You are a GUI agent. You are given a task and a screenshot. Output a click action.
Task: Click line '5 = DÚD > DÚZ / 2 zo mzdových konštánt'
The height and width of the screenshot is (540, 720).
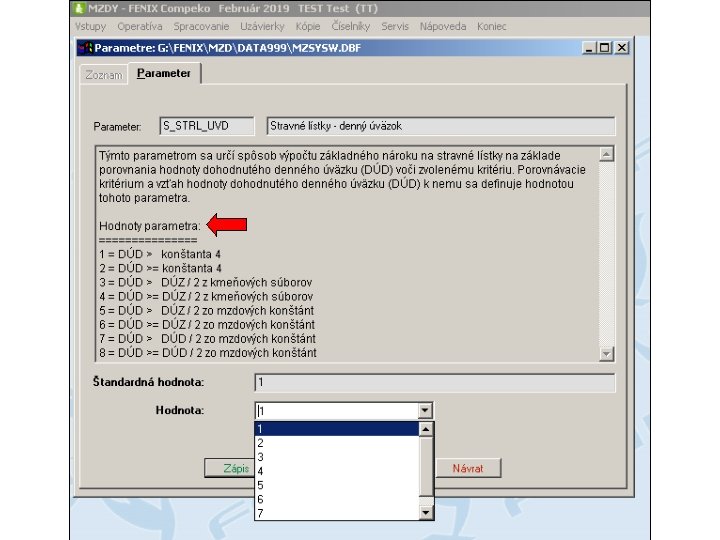click(207, 311)
